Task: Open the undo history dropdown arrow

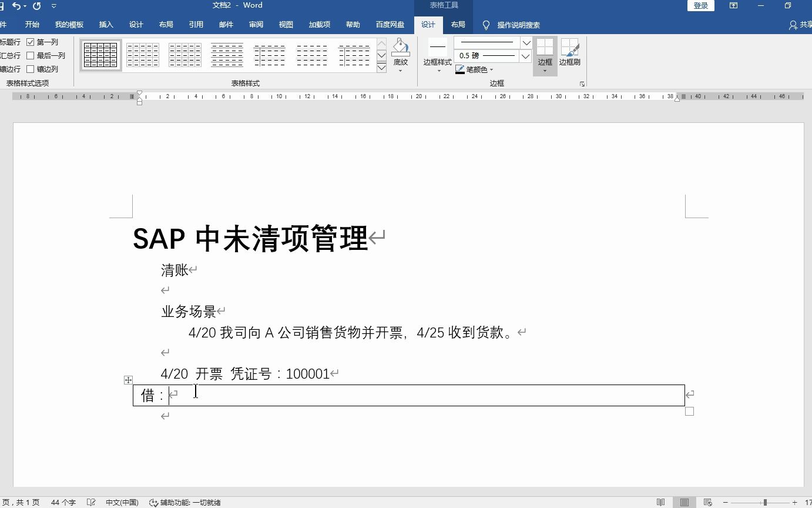Action: (x=25, y=6)
